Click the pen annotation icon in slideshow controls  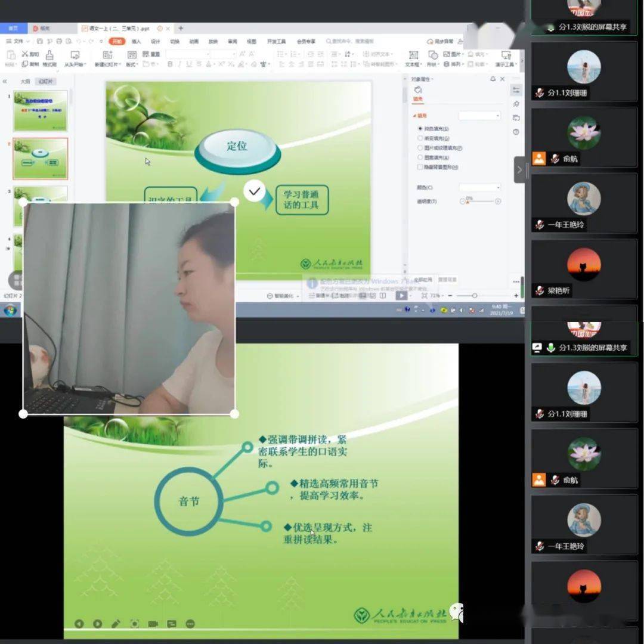[x=116, y=624]
